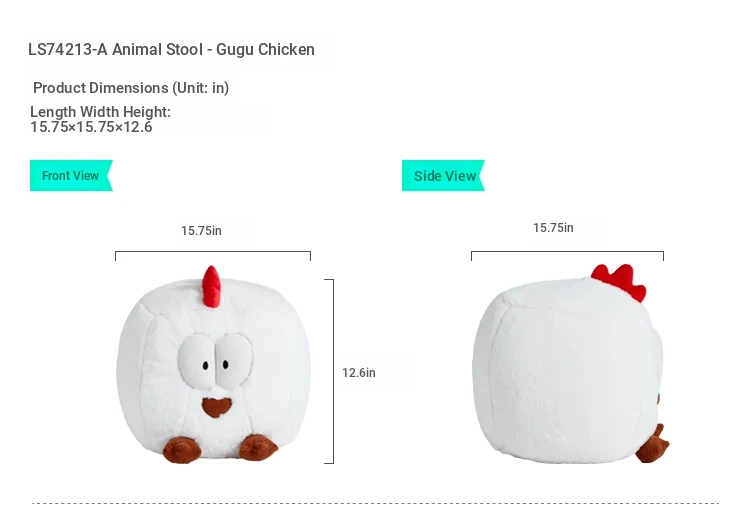Click the chicken's brown beak

tap(217, 407)
